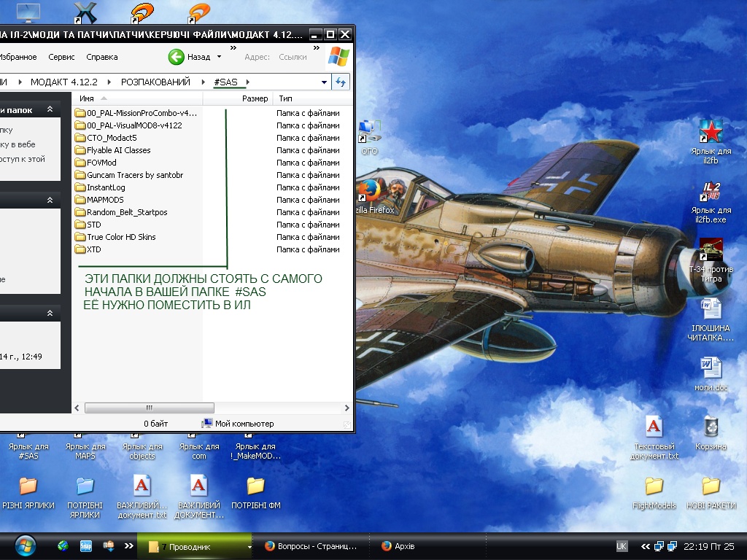The image size is (747, 560).
Task: Expand the quick launch overflow chevron
Action: pyautogui.click(x=128, y=545)
